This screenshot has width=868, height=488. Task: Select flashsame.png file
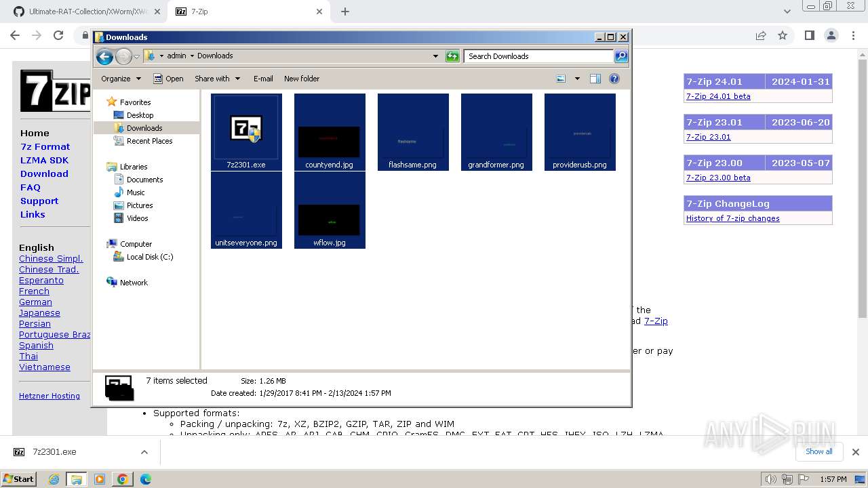click(413, 132)
